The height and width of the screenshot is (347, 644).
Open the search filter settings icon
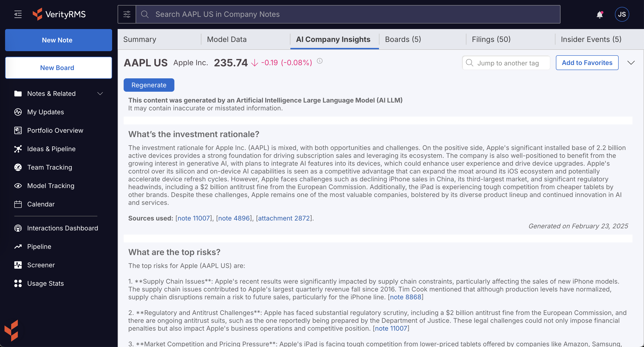(x=127, y=14)
